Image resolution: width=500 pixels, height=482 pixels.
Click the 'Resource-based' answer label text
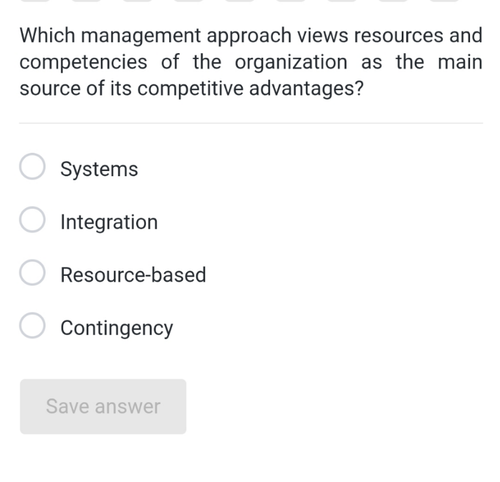pyautogui.click(x=133, y=275)
